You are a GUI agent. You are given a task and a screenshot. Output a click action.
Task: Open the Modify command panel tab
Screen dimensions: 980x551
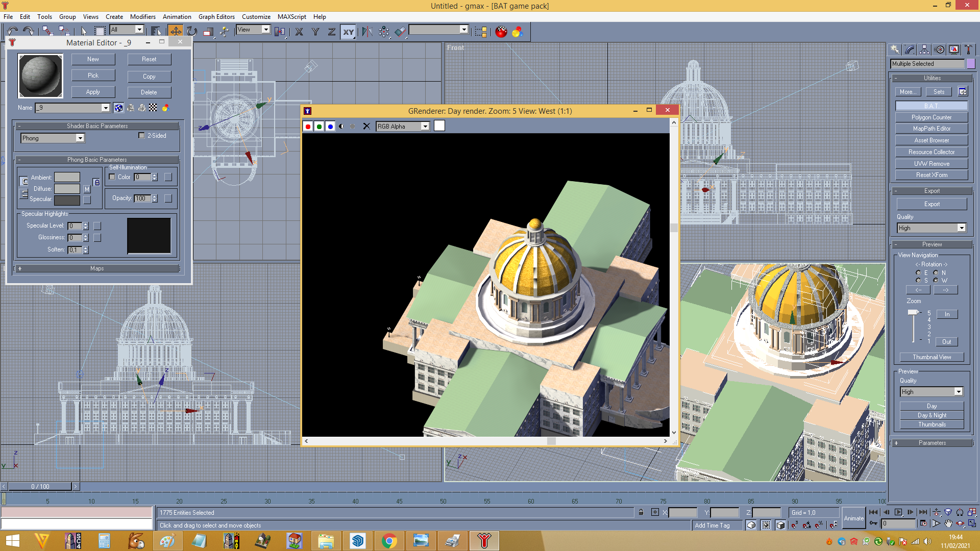tap(910, 49)
